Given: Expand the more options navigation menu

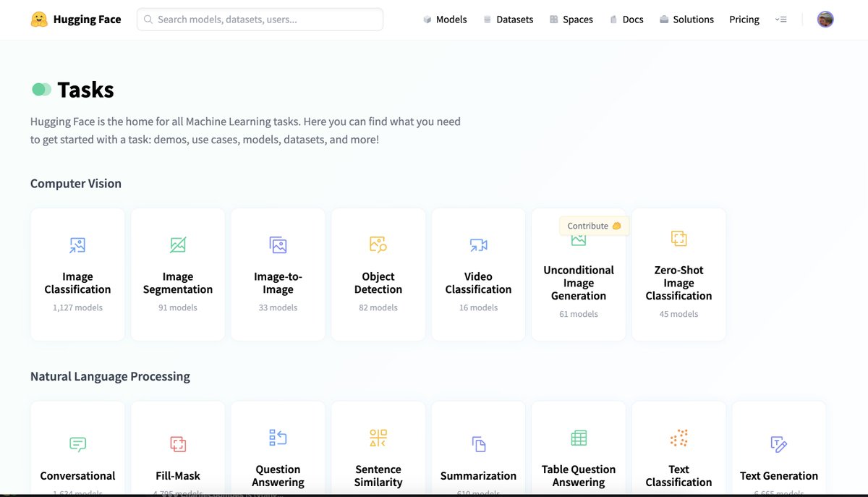Looking at the screenshot, I should point(780,20).
